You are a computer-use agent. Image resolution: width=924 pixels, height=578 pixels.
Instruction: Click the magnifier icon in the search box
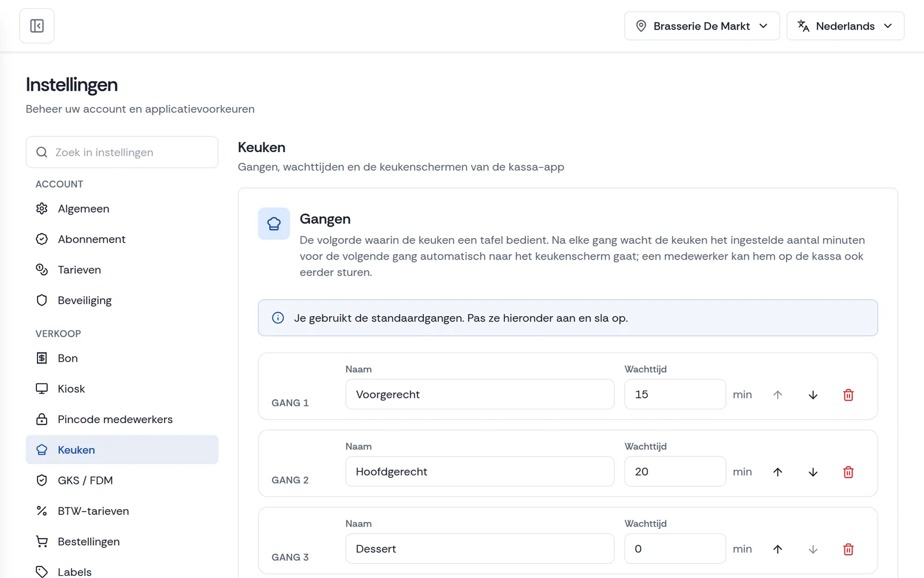42,153
